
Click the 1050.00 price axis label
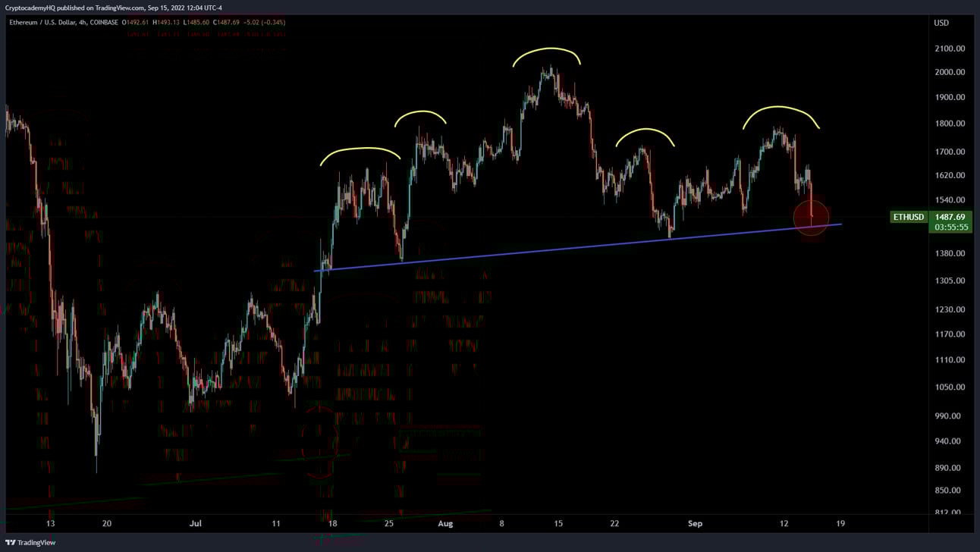[x=950, y=387]
